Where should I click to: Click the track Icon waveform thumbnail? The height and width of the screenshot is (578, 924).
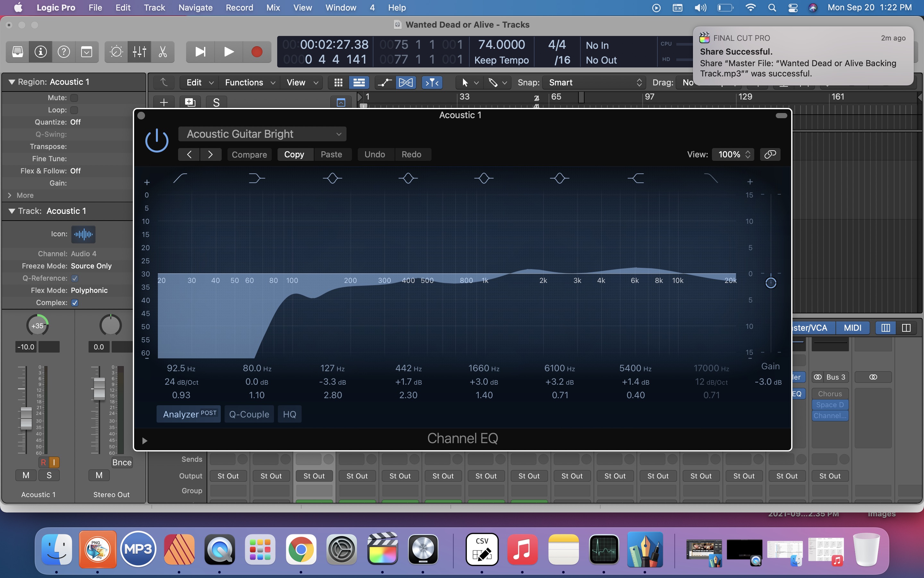(83, 234)
